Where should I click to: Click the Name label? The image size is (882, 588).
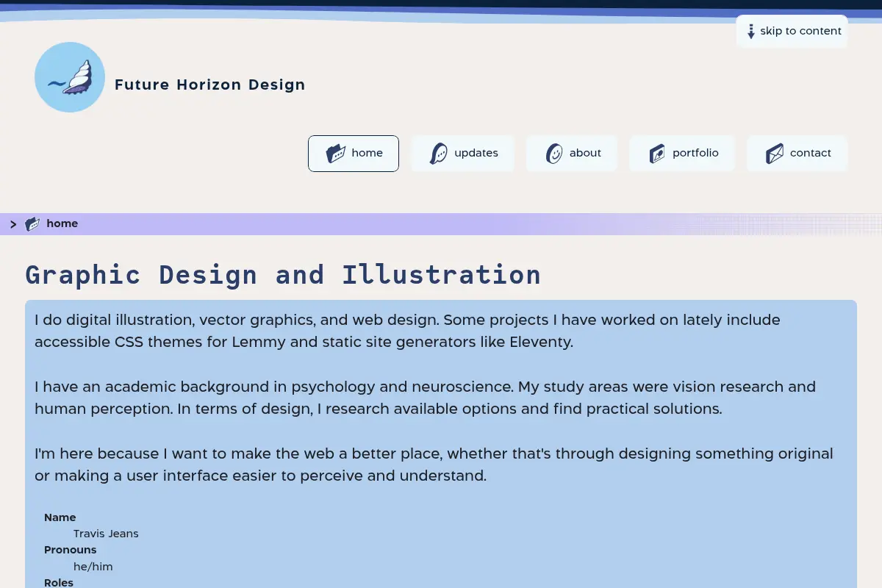[60, 517]
